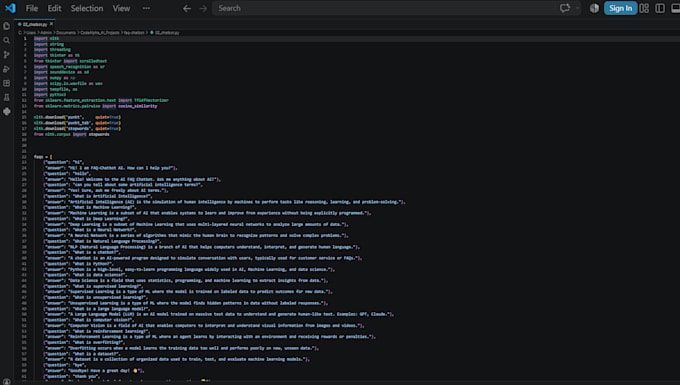The width and height of the screenshot is (680, 385).
Task: Open the Customize Layout icon
Action: [x=644, y=8]
